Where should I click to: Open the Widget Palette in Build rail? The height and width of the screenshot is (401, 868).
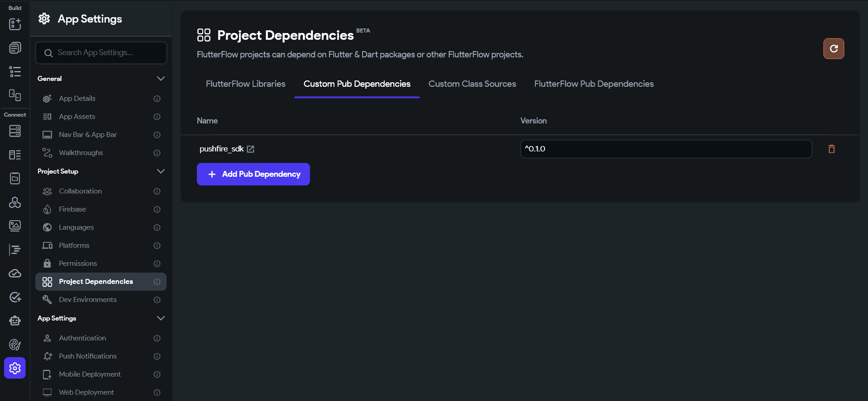coord(15,24)
